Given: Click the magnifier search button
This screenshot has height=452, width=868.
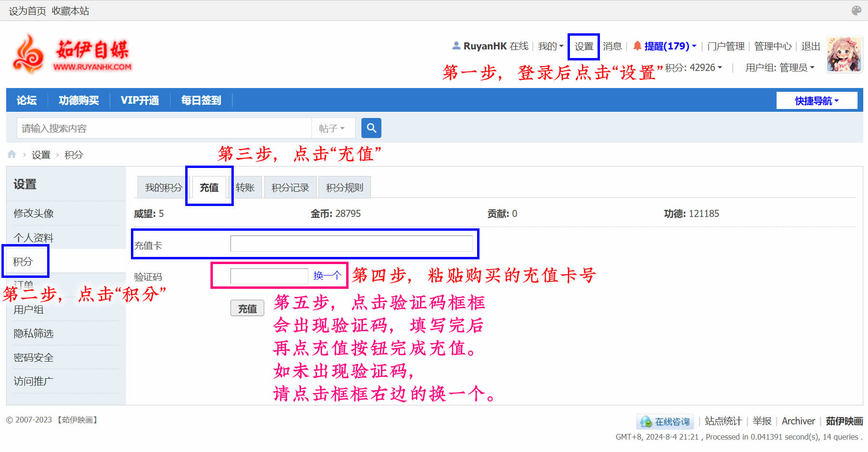Looking at the screenshot, I should tap(371, 128).
